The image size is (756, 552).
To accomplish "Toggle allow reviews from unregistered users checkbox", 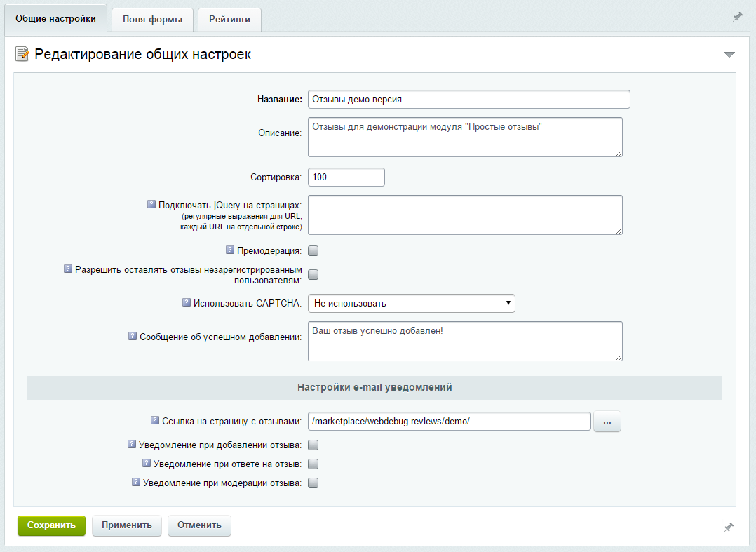I will click(x=313, y=274).
